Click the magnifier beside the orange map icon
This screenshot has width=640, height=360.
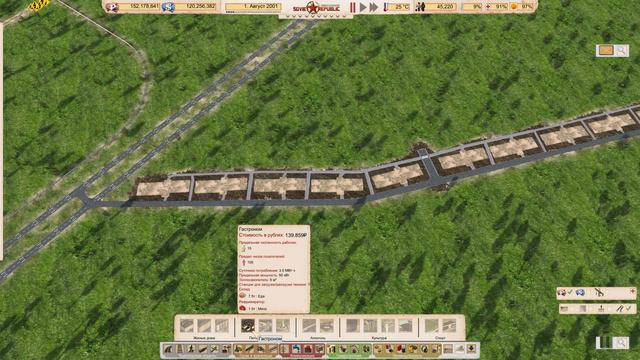pyautogui.click(x=621, y=50)
